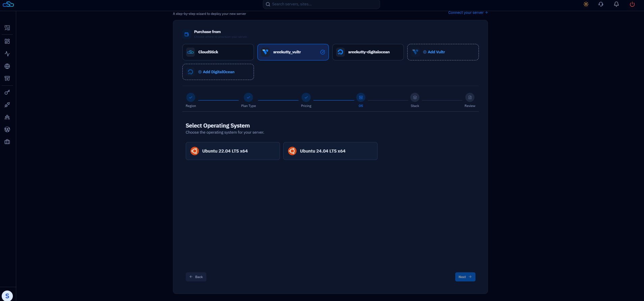
Task: Click the Add DigitalOcean button
Action: 218,72
